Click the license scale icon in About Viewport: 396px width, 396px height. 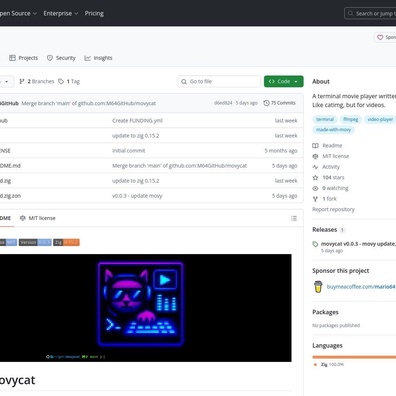click(x=315, y=156)
